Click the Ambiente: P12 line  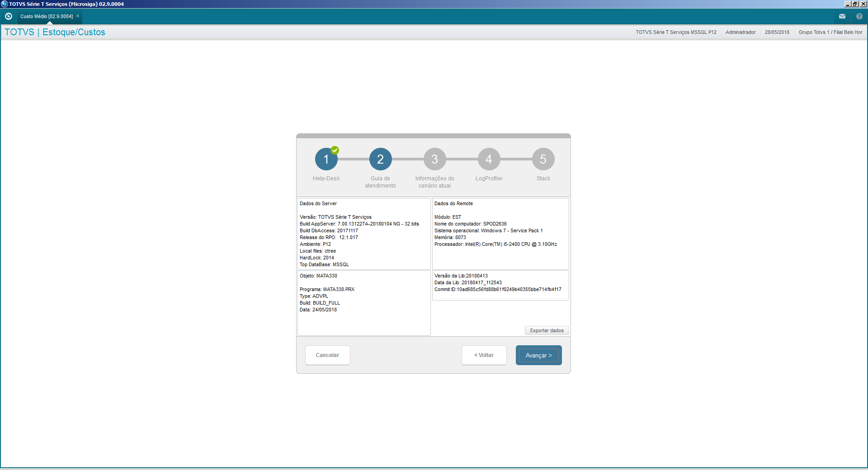[x=315, y=244]
